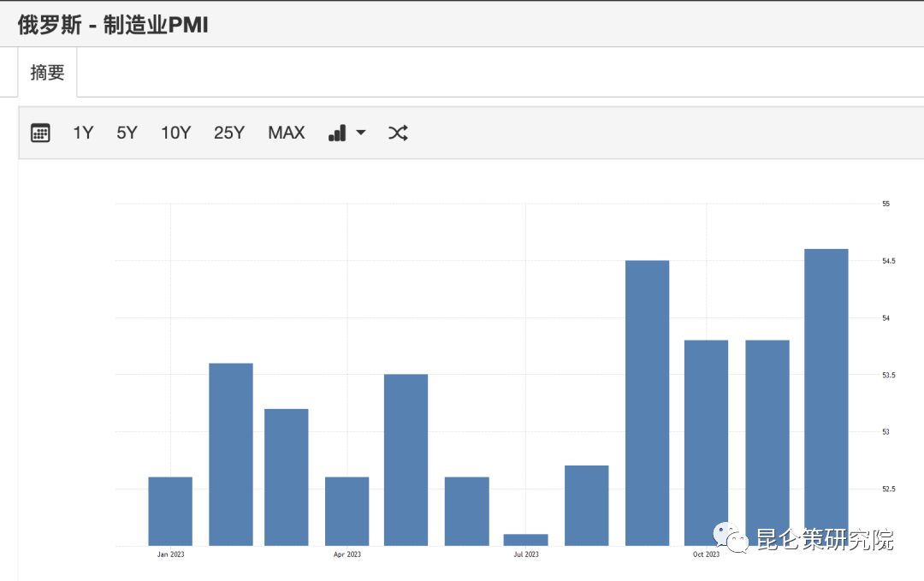924x581 pixels.
Task: Show the MAX historical range
Action: [286, 133]
